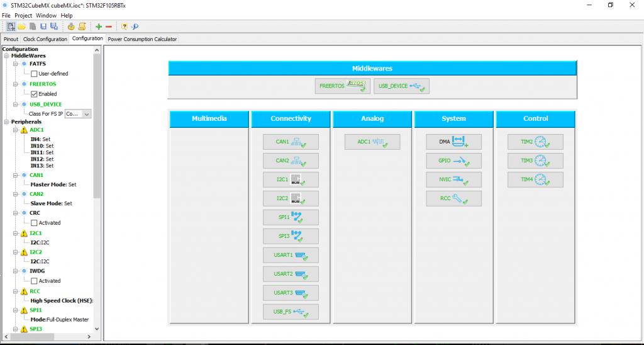Click the Save As double-floppy icon
Viewport: 644px width, 345px height.
[x=54, y=26]
